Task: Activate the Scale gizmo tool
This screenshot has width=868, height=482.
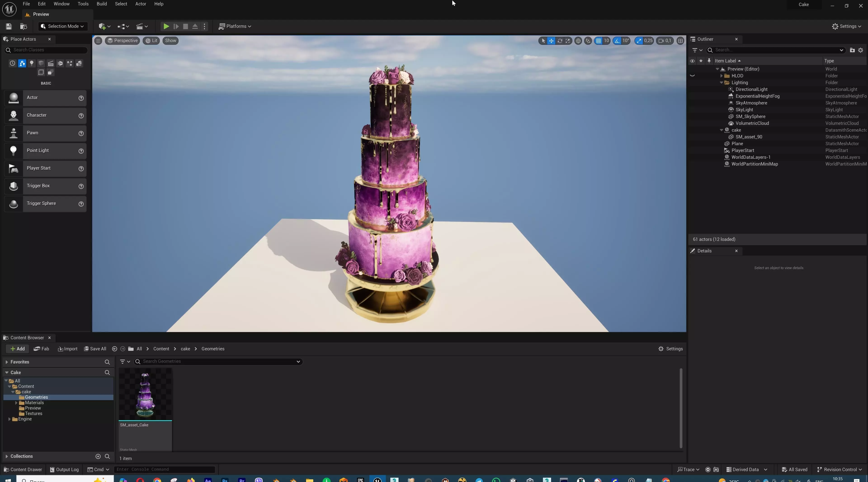Action: coord(568,41)
